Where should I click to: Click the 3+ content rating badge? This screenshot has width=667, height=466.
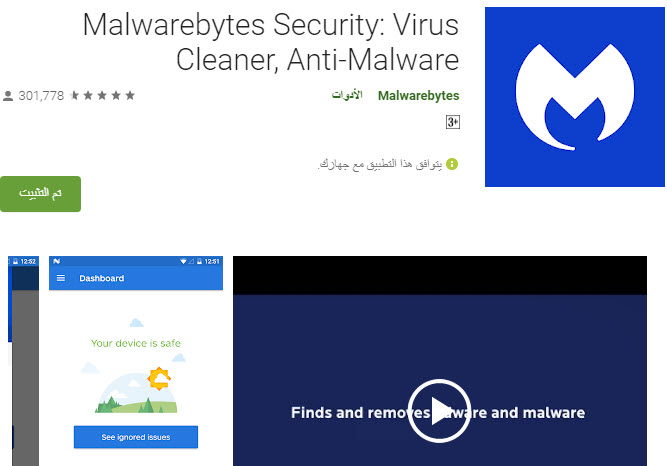pyautogui.click(x=453, y=122)
